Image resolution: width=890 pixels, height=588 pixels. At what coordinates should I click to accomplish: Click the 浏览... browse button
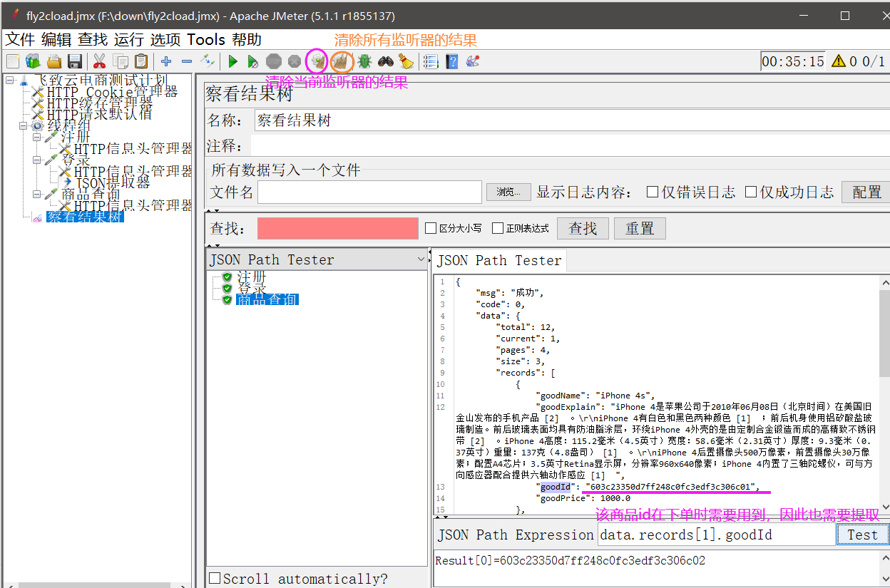508,192
